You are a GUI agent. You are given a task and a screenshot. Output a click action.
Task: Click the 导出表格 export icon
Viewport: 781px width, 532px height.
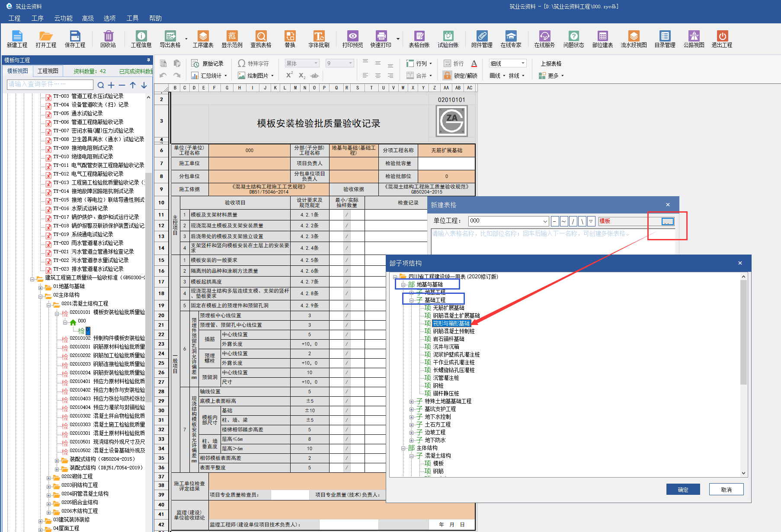click(x=170, y=39)
